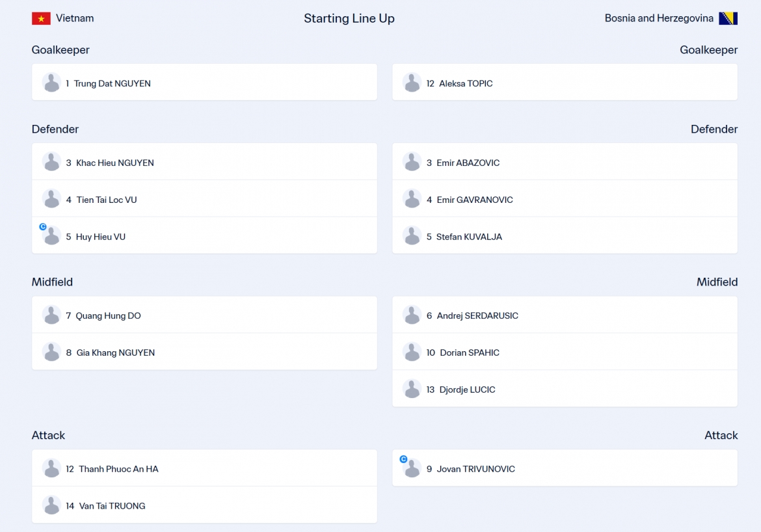This screenshot has height=532, width=761.
Task: Click the avatar beside Djordje LUCIC
Action: pos(412,389)
